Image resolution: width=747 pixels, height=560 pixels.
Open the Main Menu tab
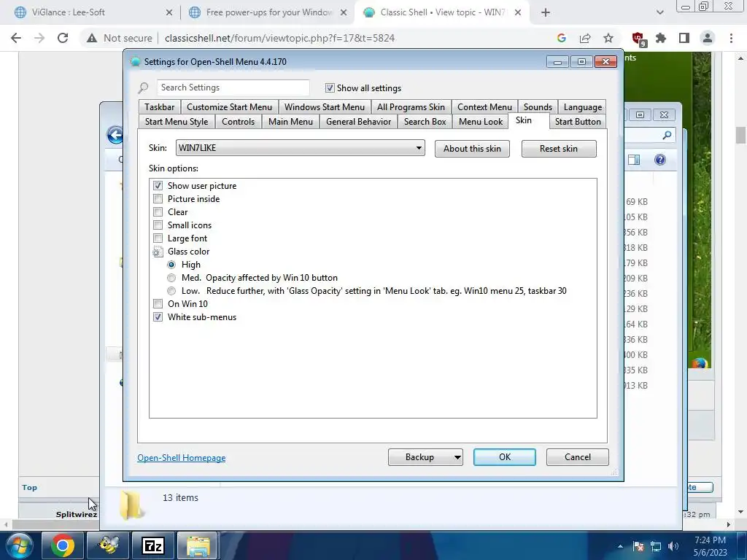[290, 122]
